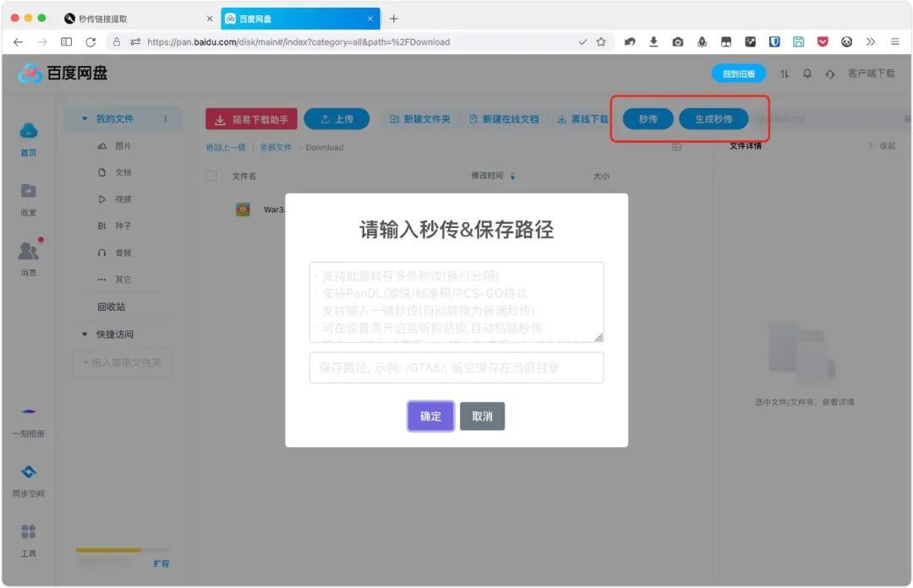This screenshot has height=588, width=913.
Task: Dismiss the dialog with 取消
Action: pyautogui.click(x=482, y=416)
